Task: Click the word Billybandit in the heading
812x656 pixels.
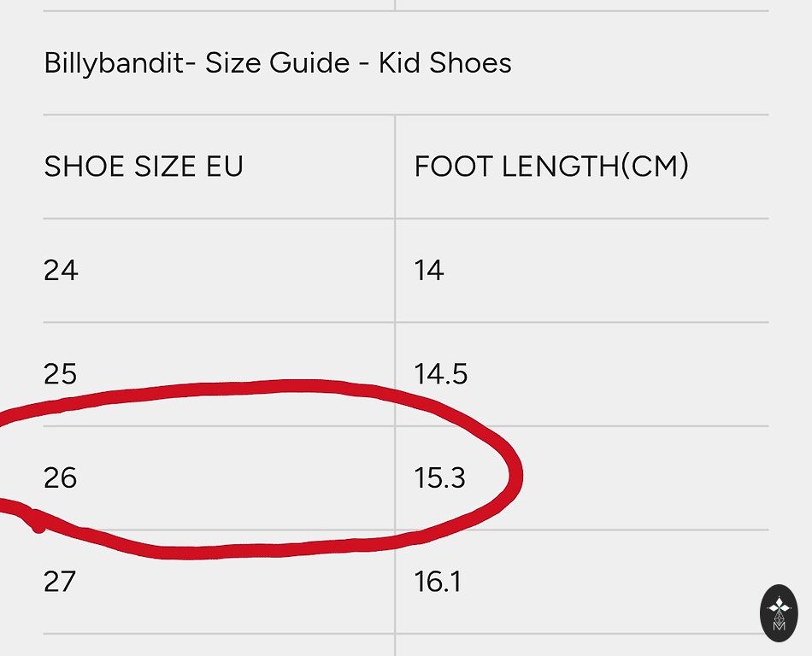Action: (x=115, y=63)
